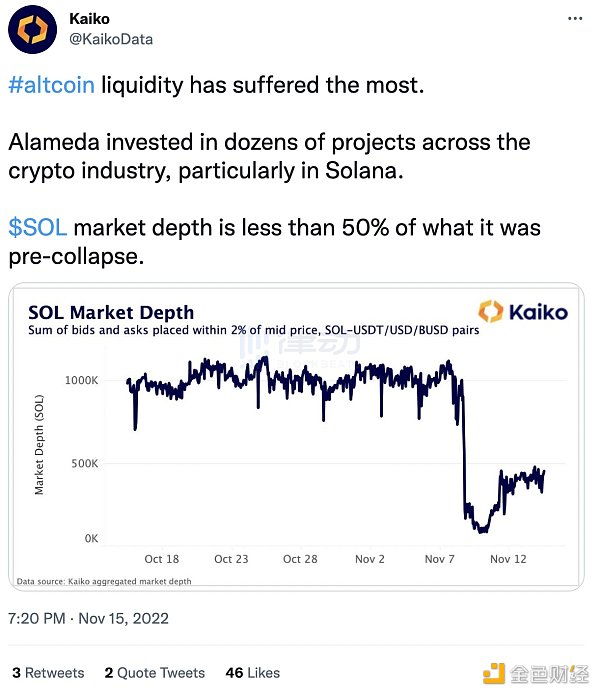
Task: Open the #altcoin hashtag
Action: click(52, 85)
